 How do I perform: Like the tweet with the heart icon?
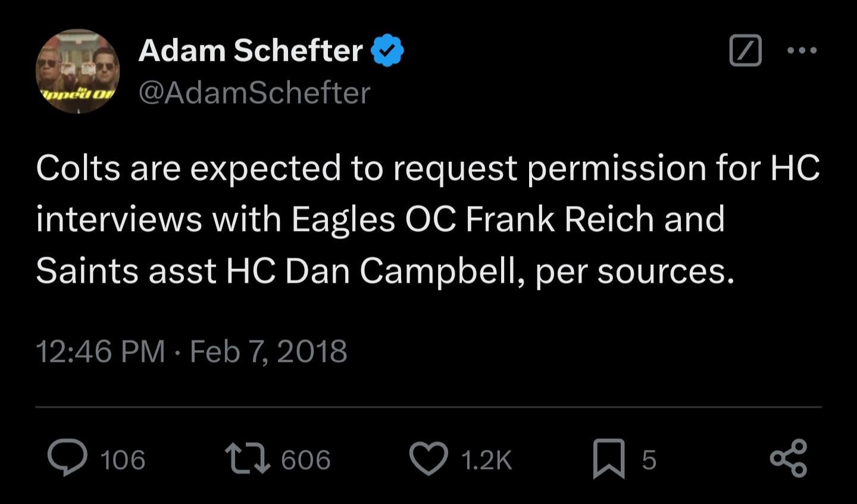(428, 459)
